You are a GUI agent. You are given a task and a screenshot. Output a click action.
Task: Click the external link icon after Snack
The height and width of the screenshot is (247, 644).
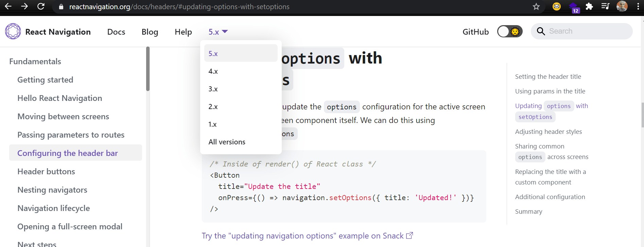click(410, 235)
